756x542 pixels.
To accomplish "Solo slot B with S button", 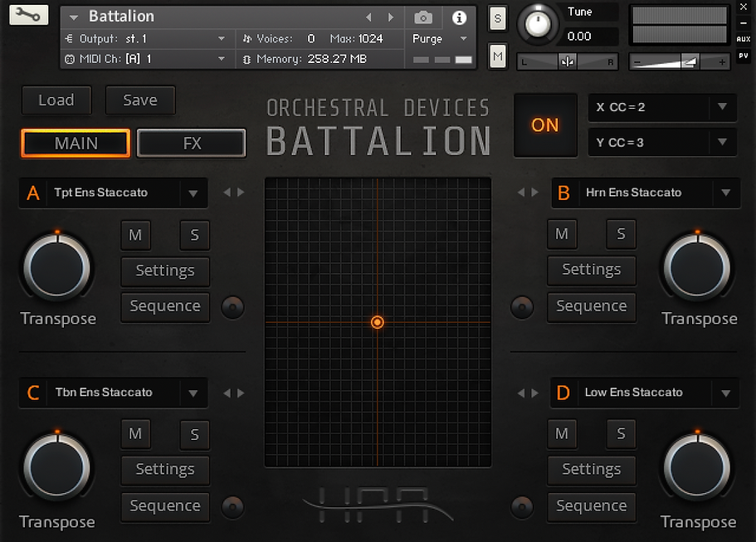I will pyautogui.click(x=621, y=234).
